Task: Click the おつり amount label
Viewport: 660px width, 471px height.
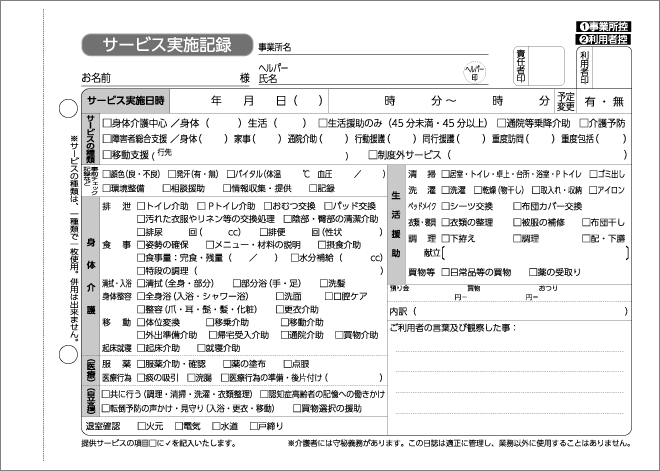Action: click(548, 288)
